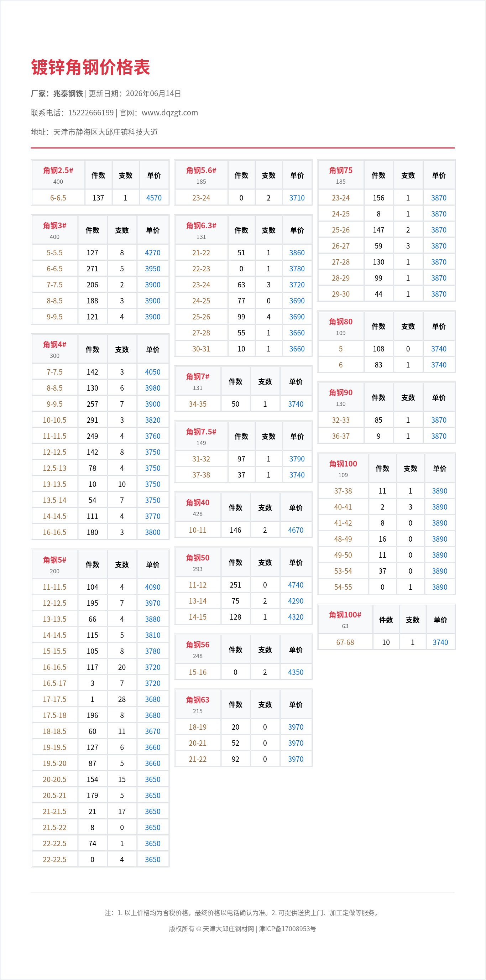The width and height of the screenshot is (486, 980).
Task: Select spec 25-26 in the 角钢75 table
Action: point(341,230)
